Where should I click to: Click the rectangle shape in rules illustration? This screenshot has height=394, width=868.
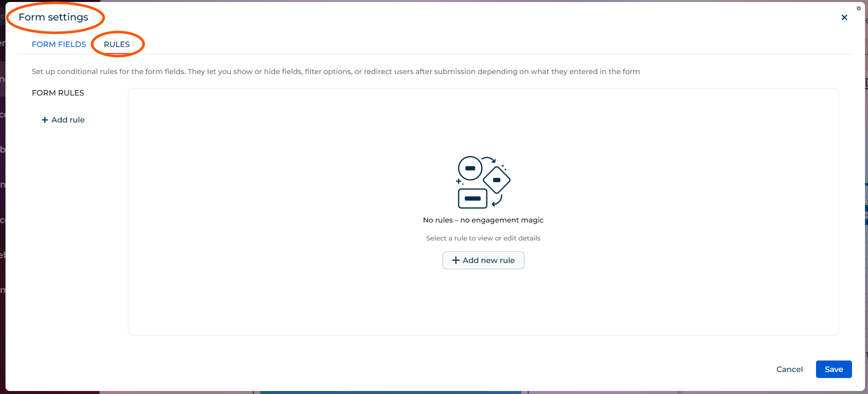[472, 198]
